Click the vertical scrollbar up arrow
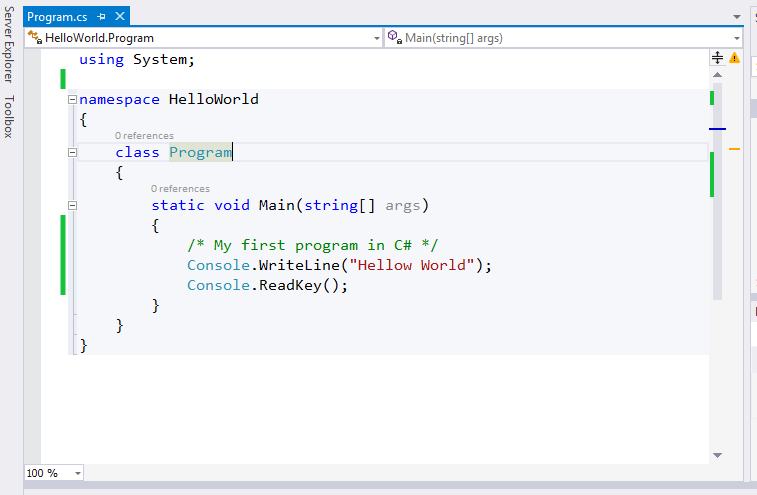The width and height of the screenshot is (757, 495). click(717, 74)
